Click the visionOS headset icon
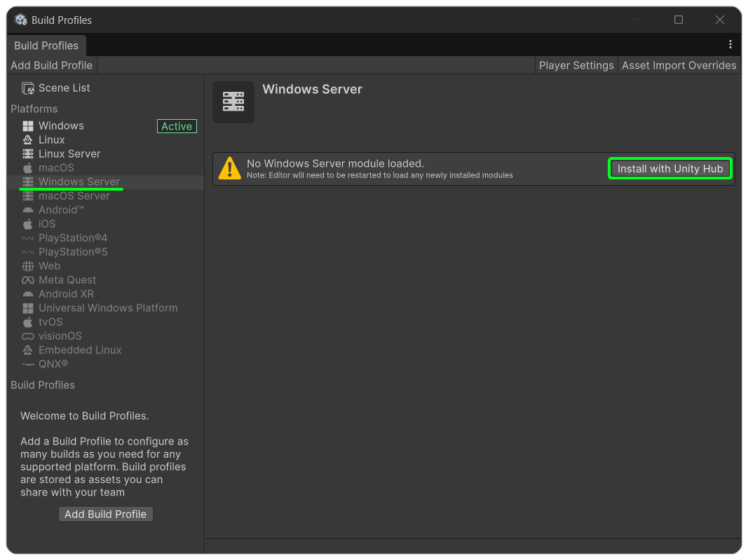Image resolution: width=748 pixels, height=560 pixels. click(28, 336)
